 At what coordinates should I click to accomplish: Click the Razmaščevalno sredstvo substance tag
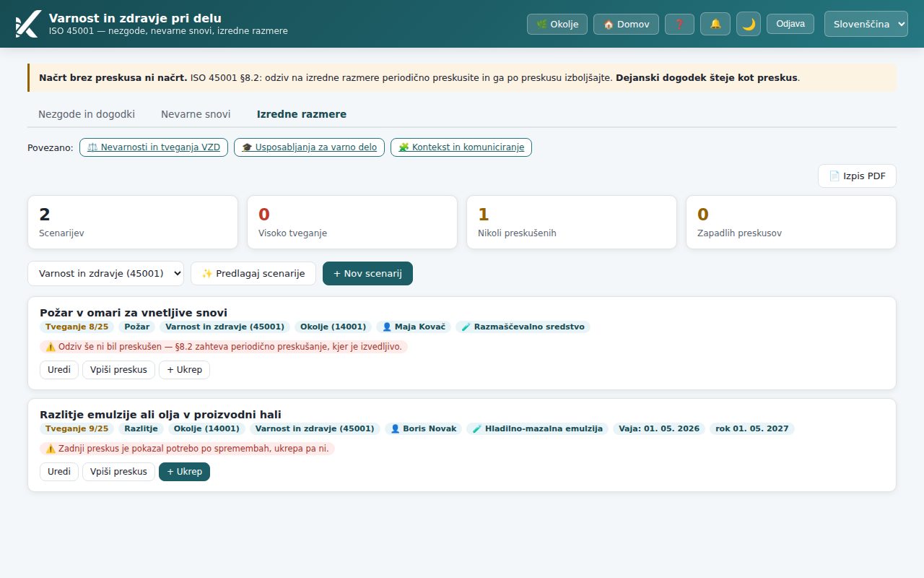523,327
